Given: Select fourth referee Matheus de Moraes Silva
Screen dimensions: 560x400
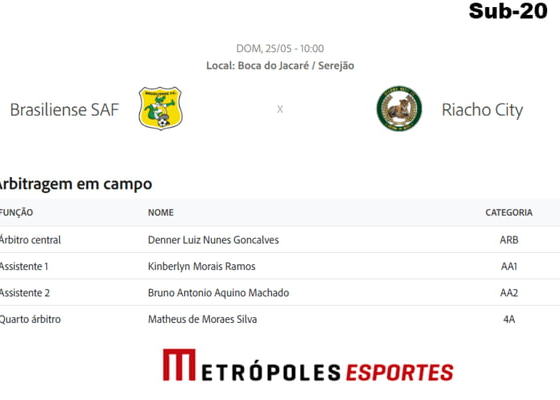Looking at the screenshot, I should pyautogui.click(x=202, y=319).
